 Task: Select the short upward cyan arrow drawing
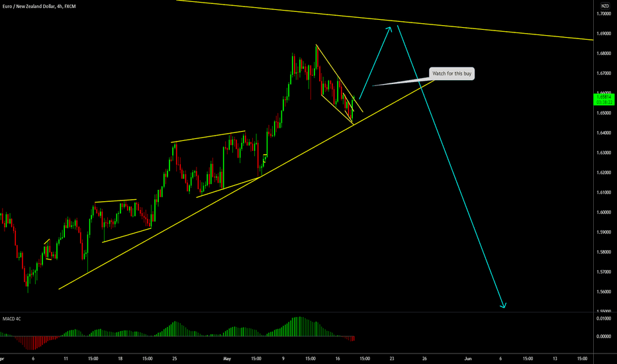coord(375,63)
